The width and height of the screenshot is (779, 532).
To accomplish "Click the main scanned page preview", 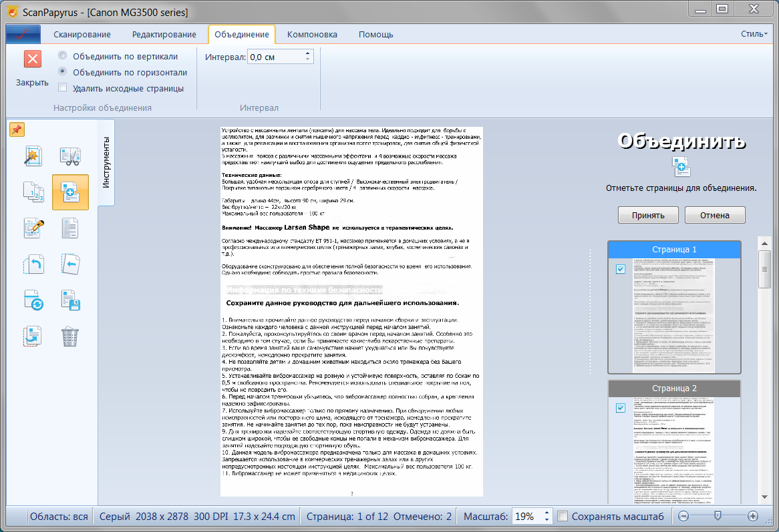I will click(x=351, y=311).
